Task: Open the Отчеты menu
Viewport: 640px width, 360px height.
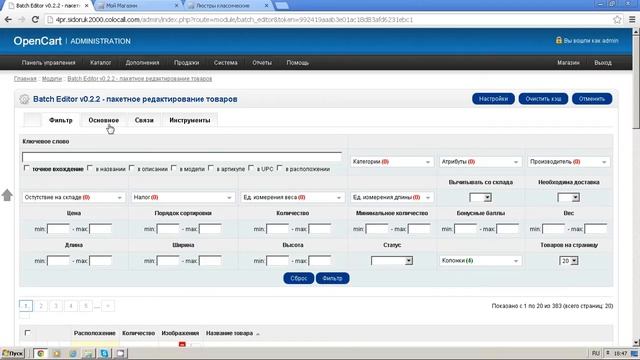Action: 262,62
